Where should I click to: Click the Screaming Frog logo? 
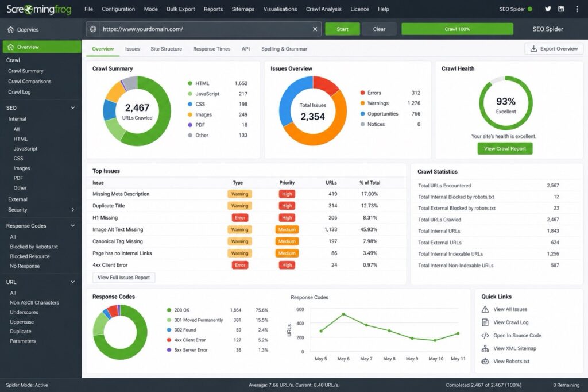[x=38, y=9]
